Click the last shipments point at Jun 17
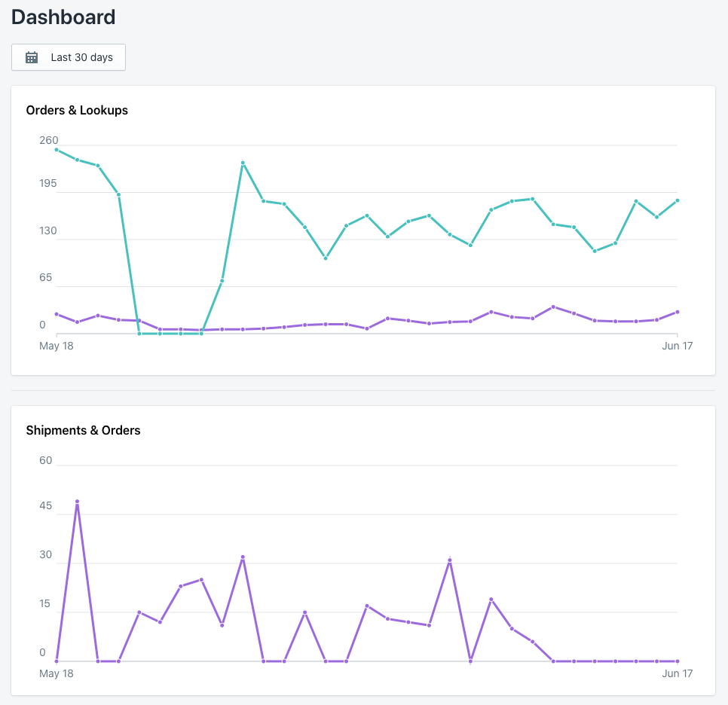 click(678, 661)
